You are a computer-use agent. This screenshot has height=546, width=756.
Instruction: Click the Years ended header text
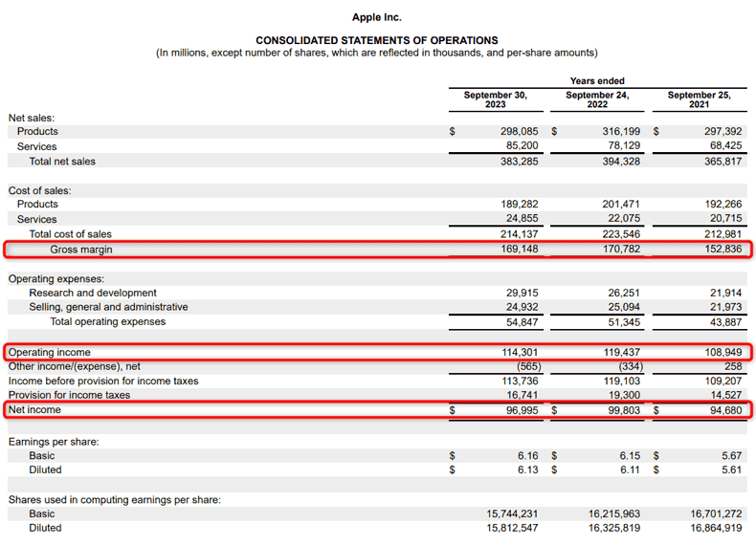[597, 81]
